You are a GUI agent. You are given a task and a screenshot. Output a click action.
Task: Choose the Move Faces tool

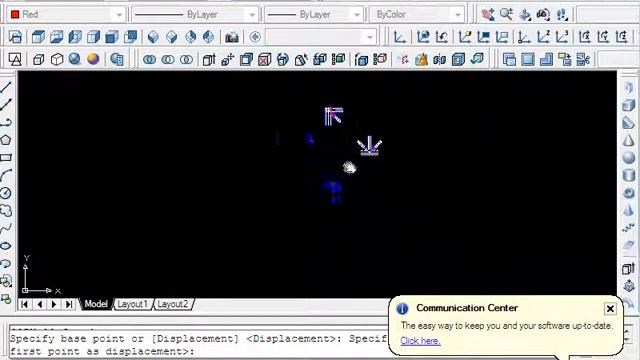(227, 60)
